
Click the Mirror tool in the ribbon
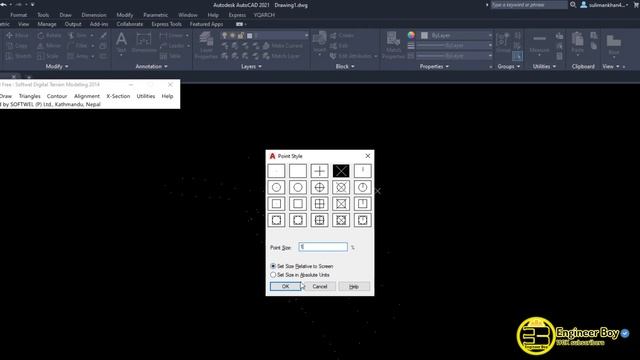click(49, 46)
